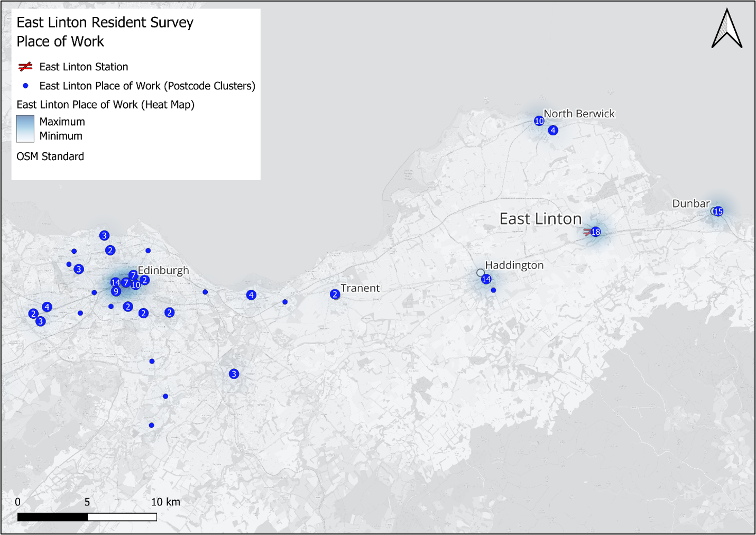This screenshot has width=756, height=535.
Task: Click the "Tranent" place label
Action: point(360,288)
